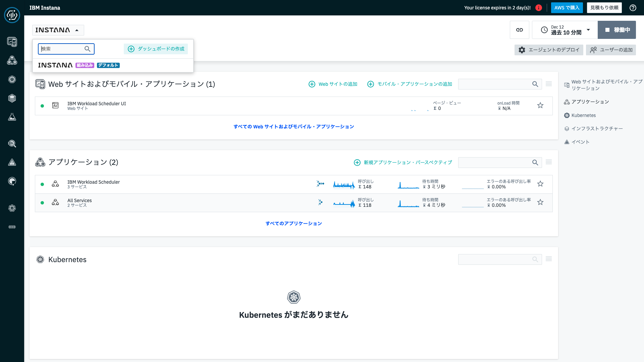644x362 pixels.
Task: Click the license expiration info icon
Action: click(x=539, y=7)
